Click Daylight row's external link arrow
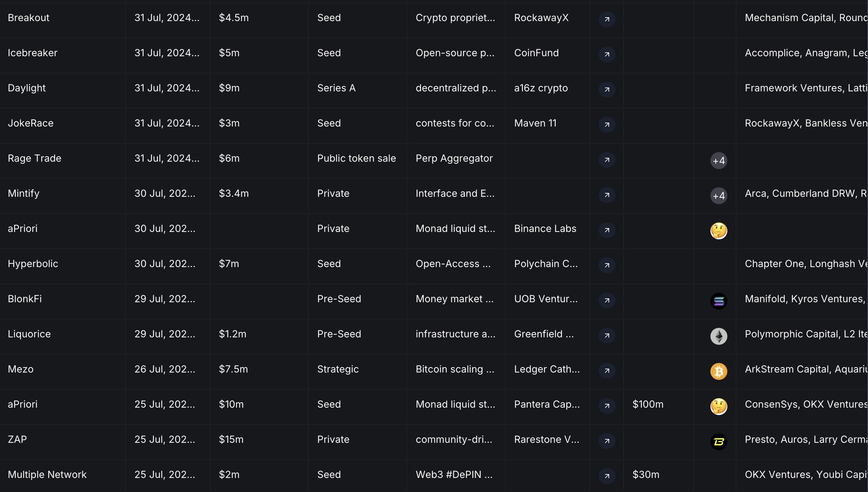This screenshot has height=492, width=868. 607,90
